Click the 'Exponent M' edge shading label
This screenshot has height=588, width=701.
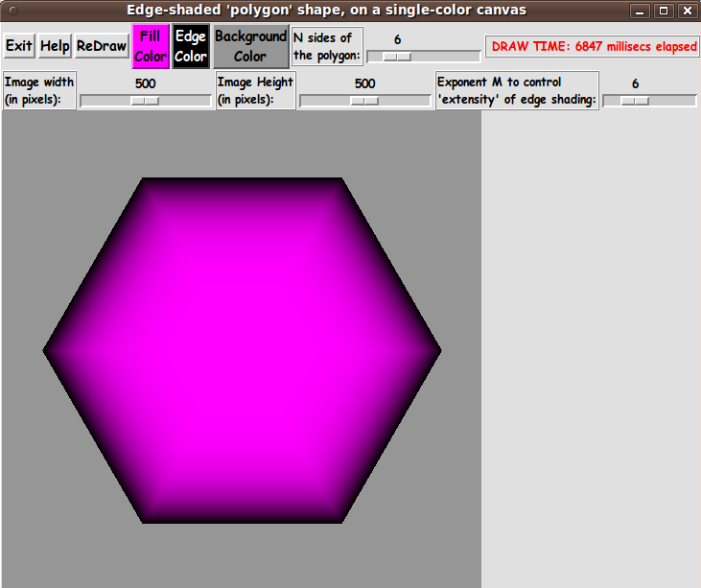(517, 90)
